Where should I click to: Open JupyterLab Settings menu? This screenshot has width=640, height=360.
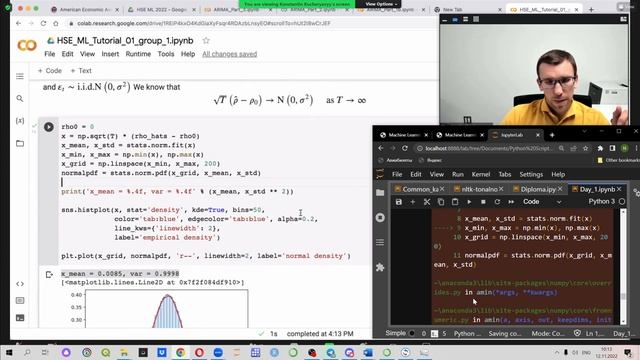(531, 174)
